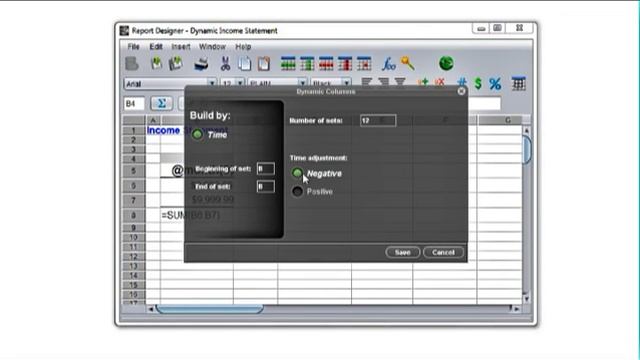Click the Cancel button in the dialog
This screenshot has height=360, width=640.
(x=443, y=252)
